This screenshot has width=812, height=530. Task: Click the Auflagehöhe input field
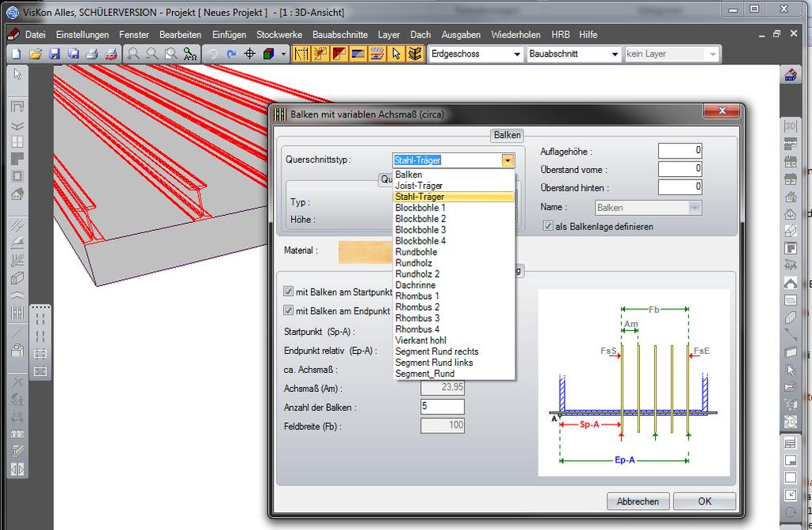pyautogui.click(x=680, y=151)
